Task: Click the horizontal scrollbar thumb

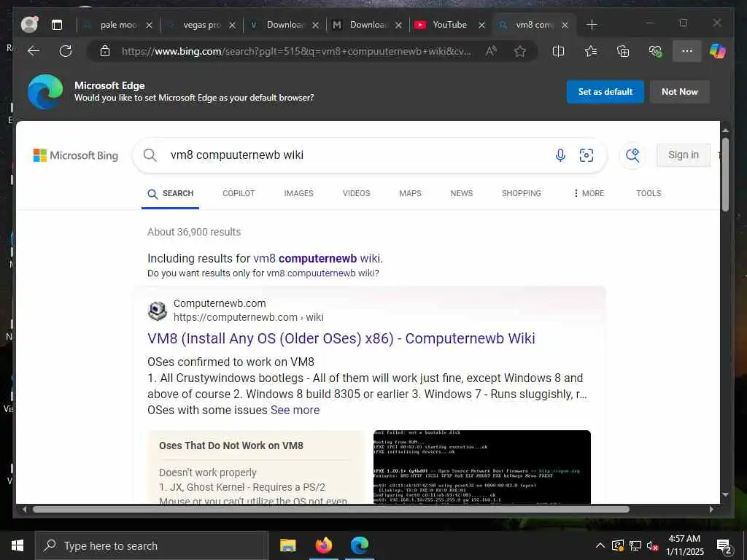Action: [330, 509]
